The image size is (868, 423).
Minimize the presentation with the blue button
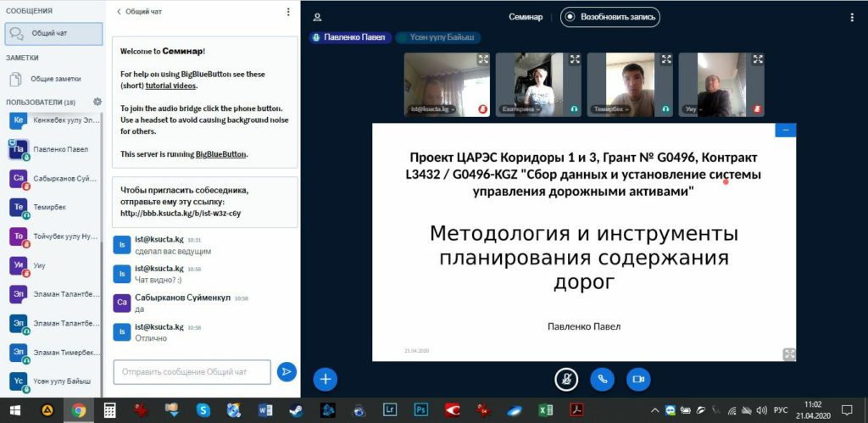coord(786,130)
